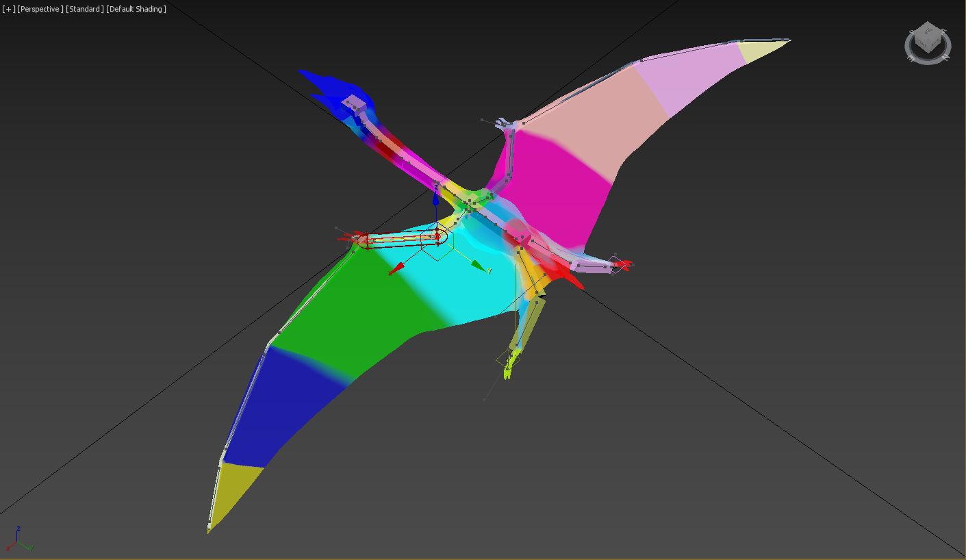The image size is (966, 560).
Task: Select the green Y-axis arrow of the gizmo
Action: [x=477, y=266]
